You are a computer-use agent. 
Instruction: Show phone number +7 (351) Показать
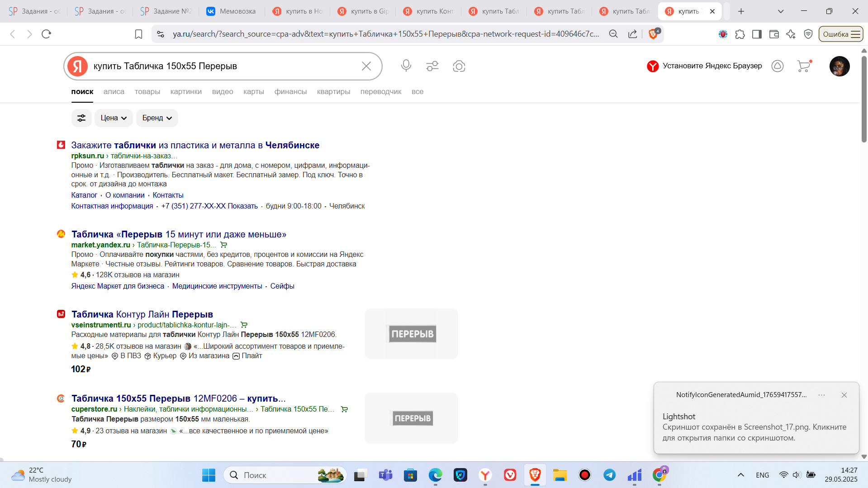tap(209, 206)
